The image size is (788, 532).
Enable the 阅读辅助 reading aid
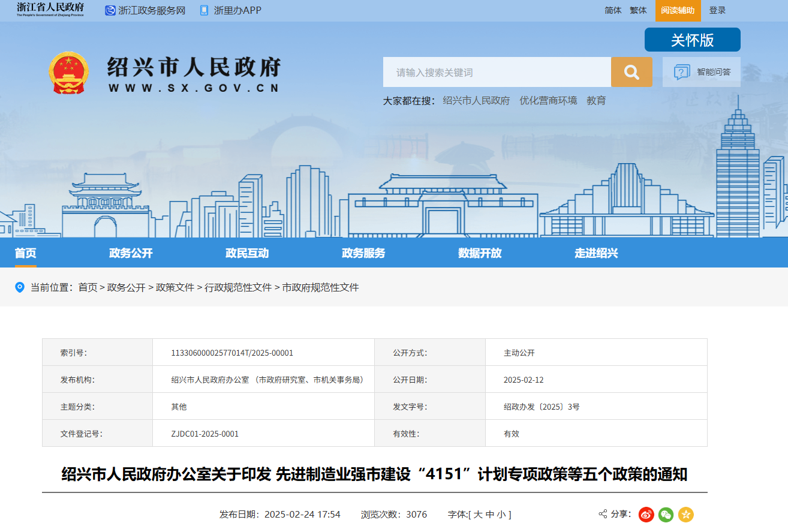click(678, 10)
